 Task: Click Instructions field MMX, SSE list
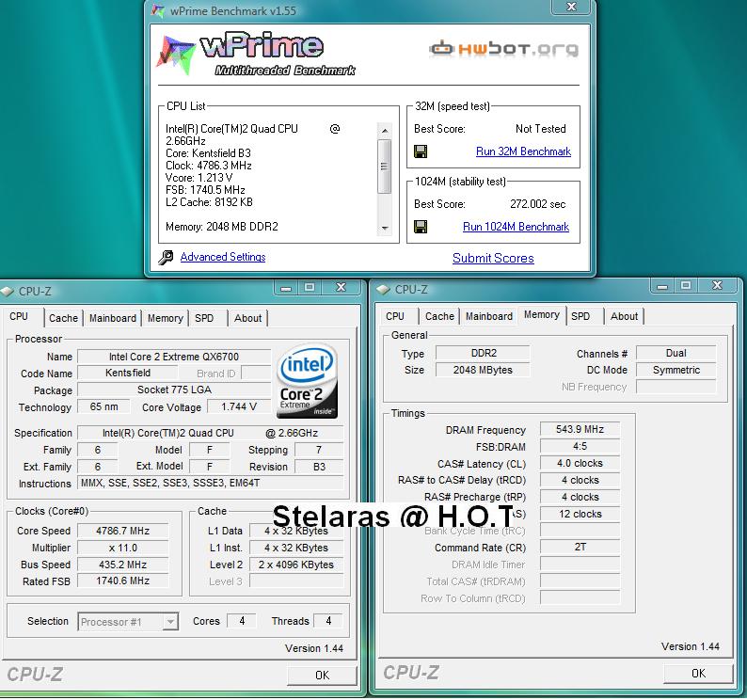210,484
